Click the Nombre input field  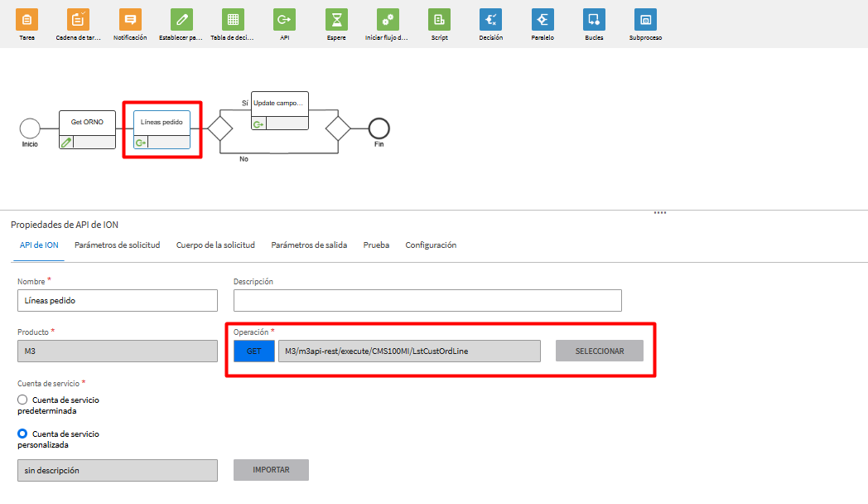118,300
